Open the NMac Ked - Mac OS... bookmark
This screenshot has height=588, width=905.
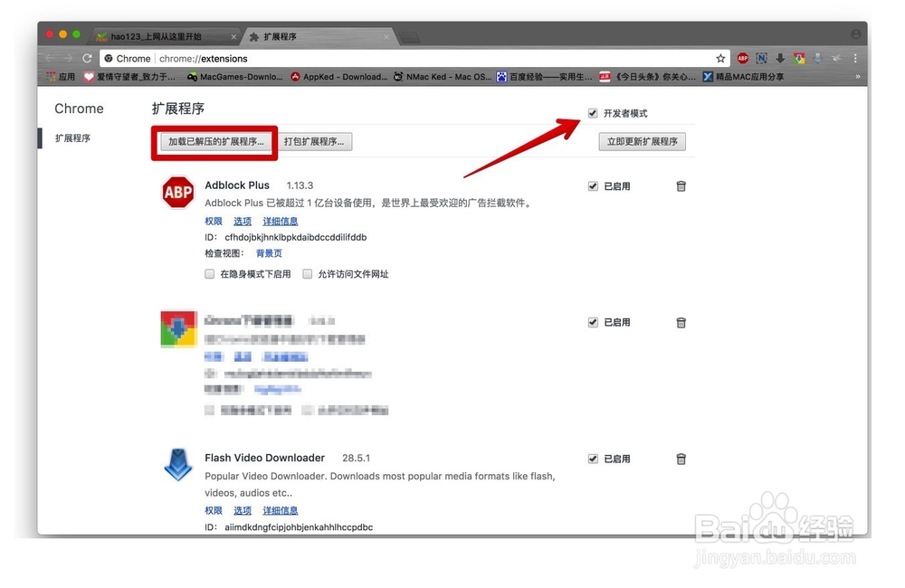pyautogui.click(x=443, y=77)
